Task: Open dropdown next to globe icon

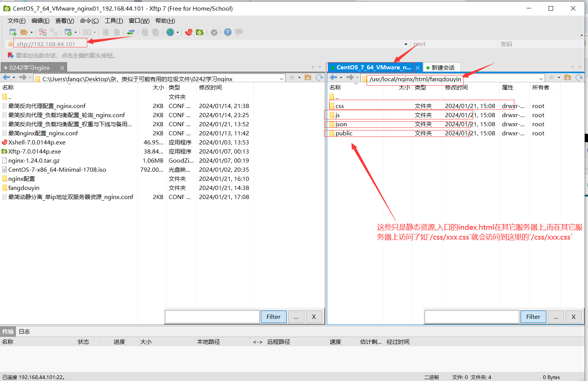Action: (x=177, y=33)
